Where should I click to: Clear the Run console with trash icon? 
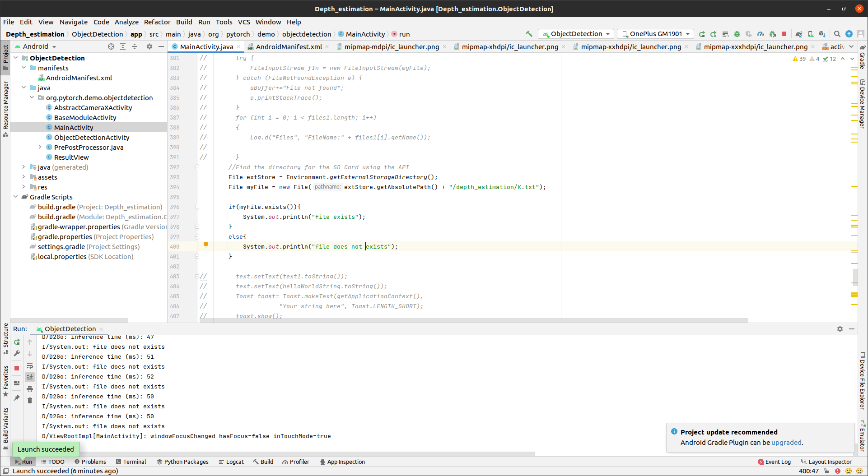tap(30, 401)
